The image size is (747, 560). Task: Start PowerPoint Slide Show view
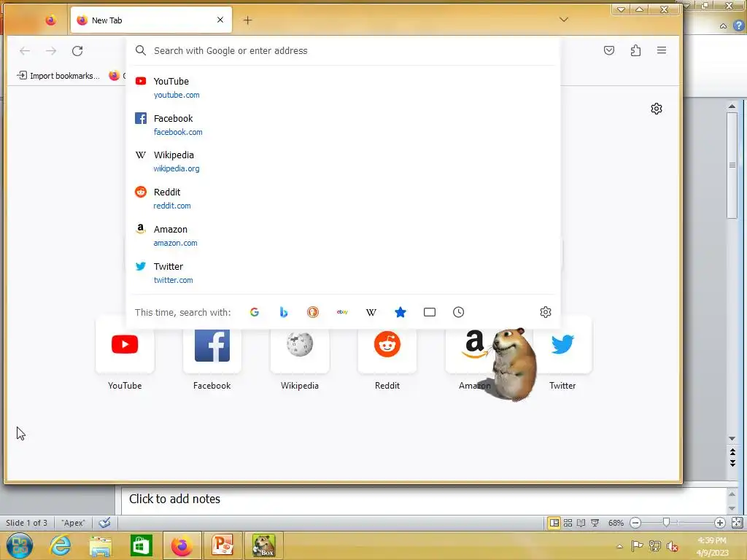(595, 523)
